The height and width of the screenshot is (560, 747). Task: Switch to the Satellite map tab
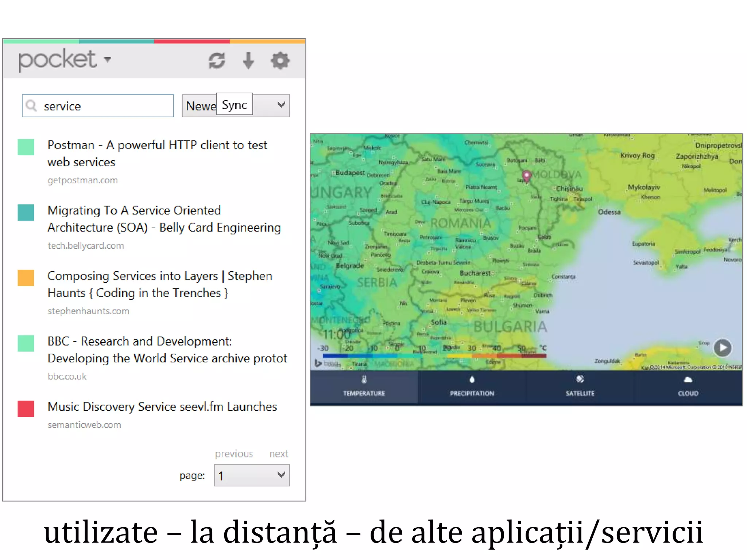pos(580,393)
